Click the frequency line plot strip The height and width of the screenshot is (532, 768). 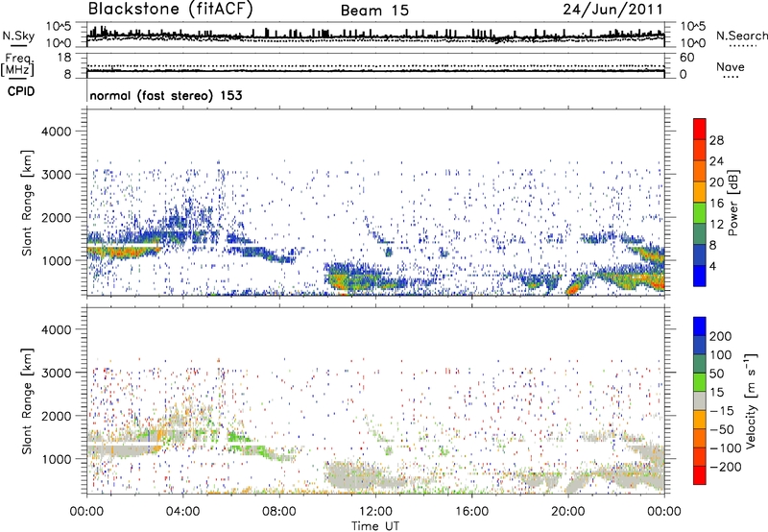pyautogui.click(x=375, y=66)
